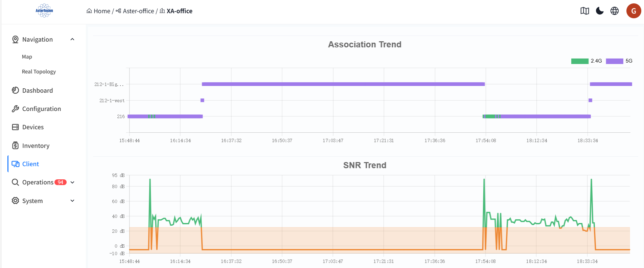Click the Asterfusion logo
Image resolution: width=644 pixels, height=268 pixels.
click(44, 11)
